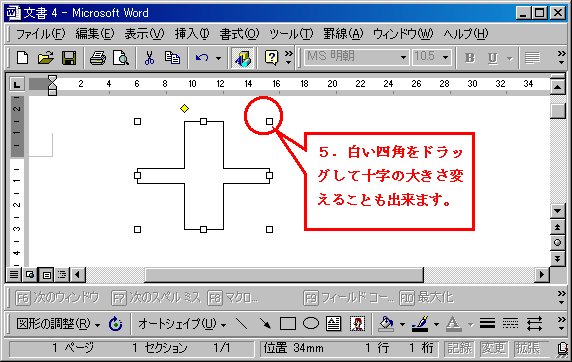
Task: Click the Free Rotate tool icon
Action: 116,323
